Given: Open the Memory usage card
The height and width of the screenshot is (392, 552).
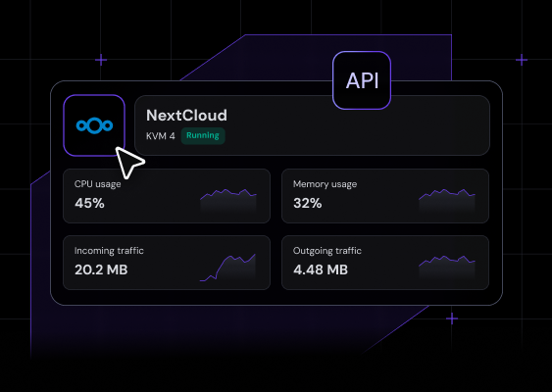Looking at the screenshot, I should click(385, 196).
